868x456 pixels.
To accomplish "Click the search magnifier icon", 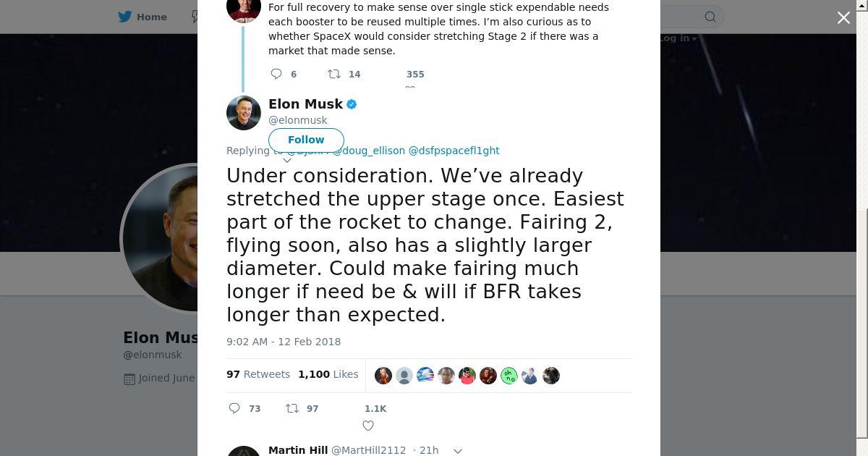I will 710,17.
